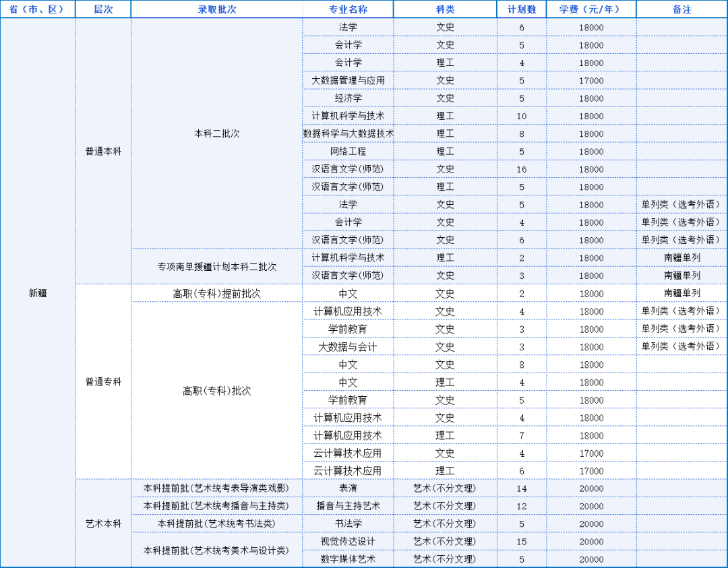Select the 普通本科 level cell

tap(102, 151)
